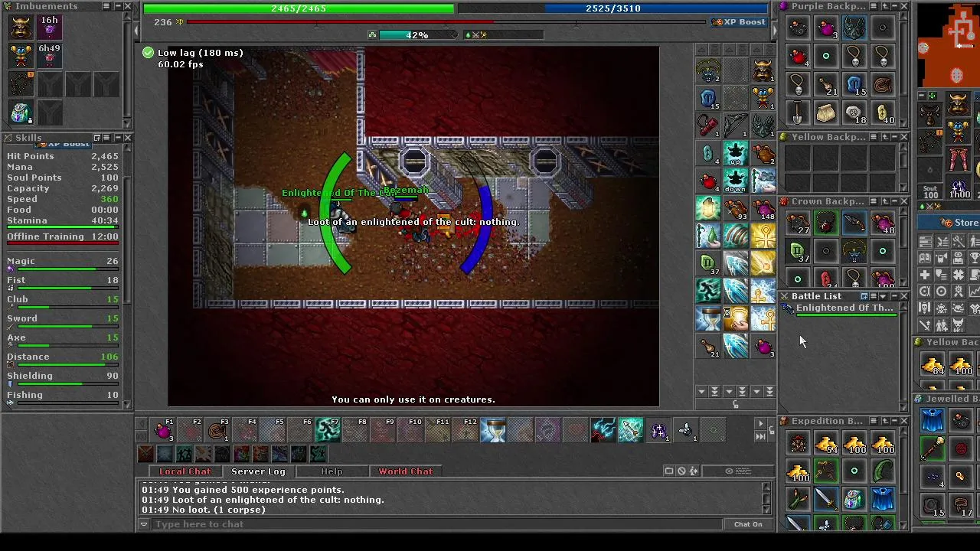The width and height of the screenshot is (980, 551).
Task: Click gold coin stack of 84
Action: [x=933, y=364]
